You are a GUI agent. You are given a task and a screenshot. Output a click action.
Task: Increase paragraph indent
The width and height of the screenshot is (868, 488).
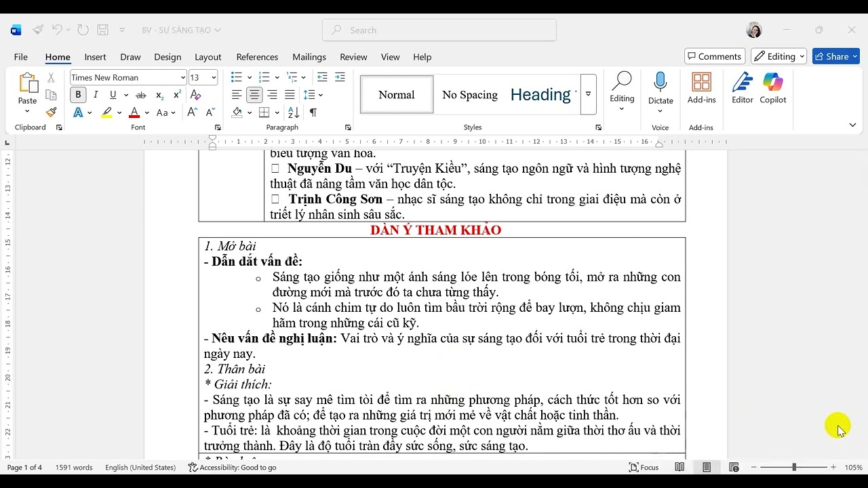pyautogui.click(x=340, y=77)
